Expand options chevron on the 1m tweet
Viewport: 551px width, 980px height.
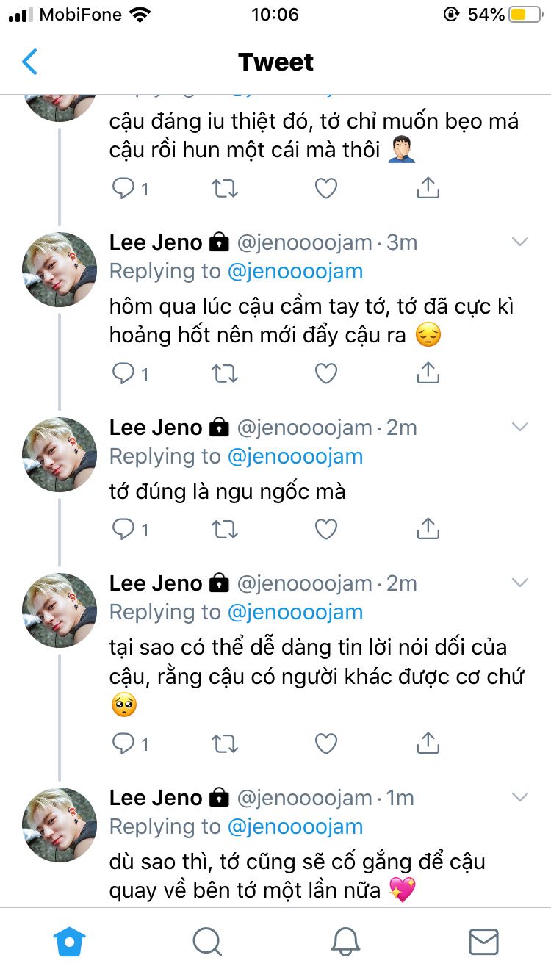(520, 797)
